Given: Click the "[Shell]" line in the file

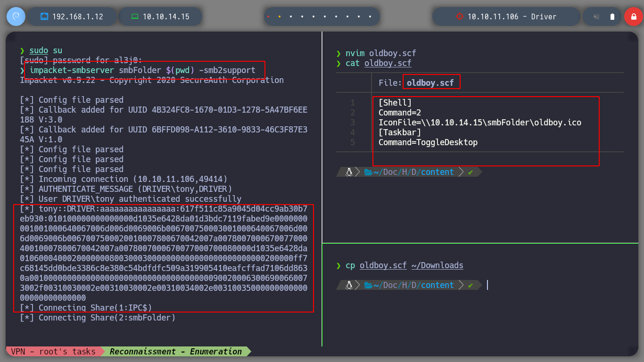Looking at the screenshot, I should [x=395, y=102].
